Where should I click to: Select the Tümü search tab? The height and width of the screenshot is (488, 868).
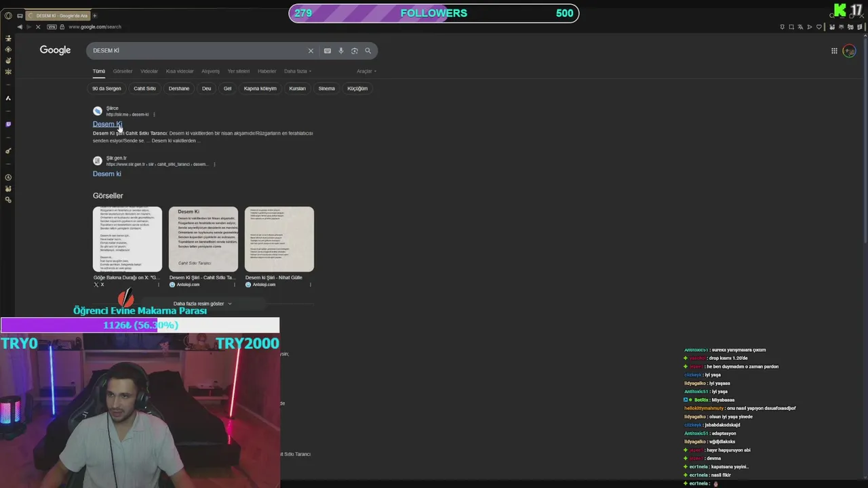(99, 71)
